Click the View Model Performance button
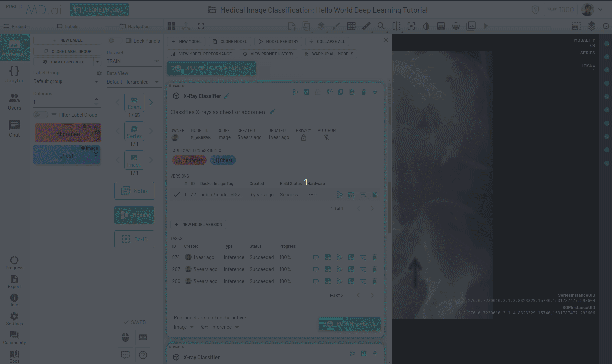The height and width of the screenshot is (364, 612). 201,54
